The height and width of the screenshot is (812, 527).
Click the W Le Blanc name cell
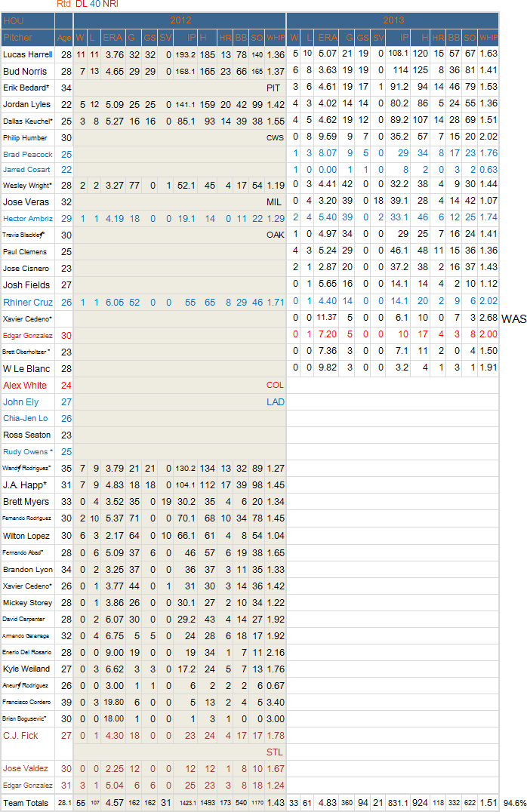click(x=26, y=369)
